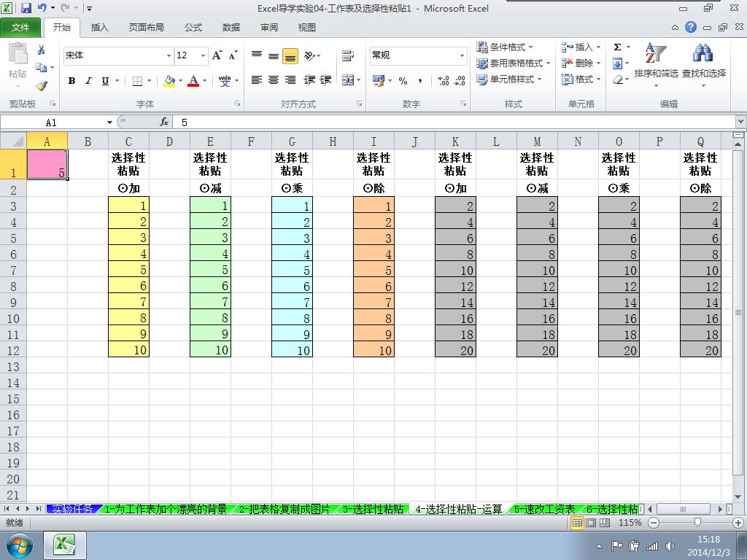Switch to sheet tab 5-速改工资表
Image resolution: width=747 pixels, height=560 pixels.
pos(544,509)
